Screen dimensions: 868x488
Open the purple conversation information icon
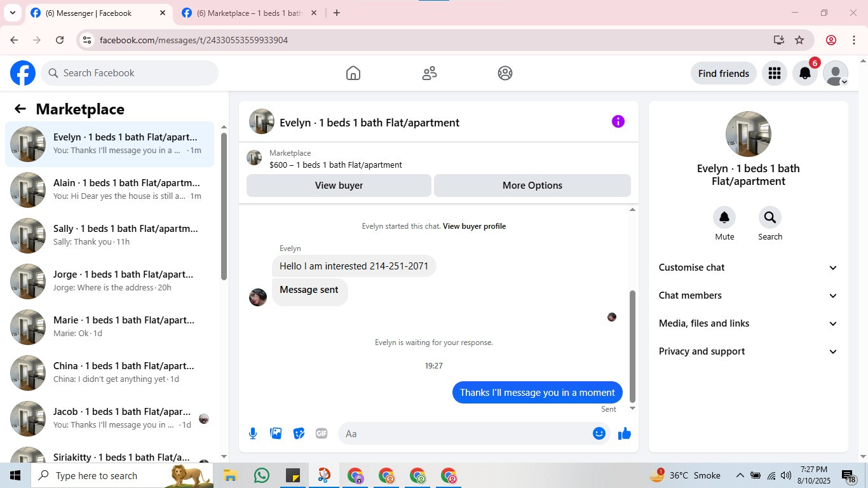coord(618,121)
